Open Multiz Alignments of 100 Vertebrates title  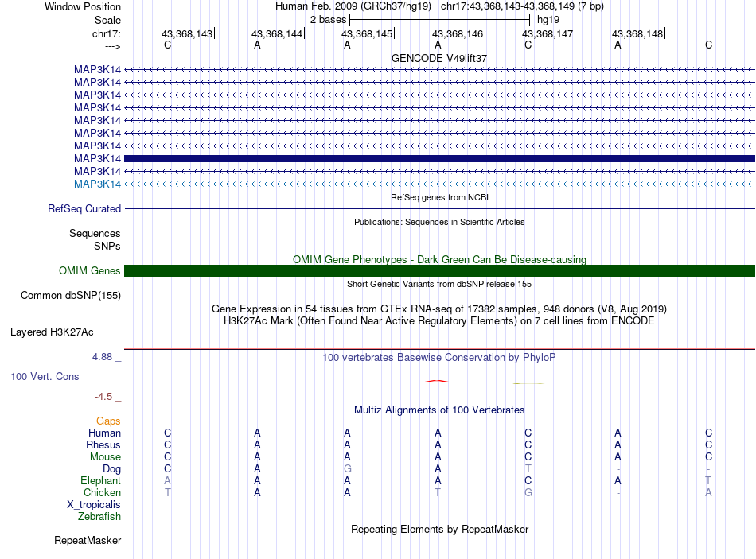pos(439,410)
